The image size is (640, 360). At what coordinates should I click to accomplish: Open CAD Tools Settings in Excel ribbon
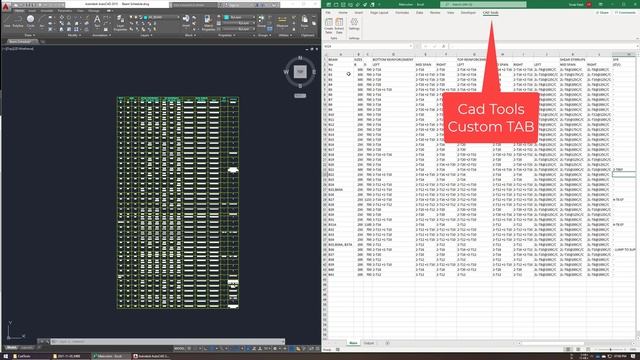(354, 25)
